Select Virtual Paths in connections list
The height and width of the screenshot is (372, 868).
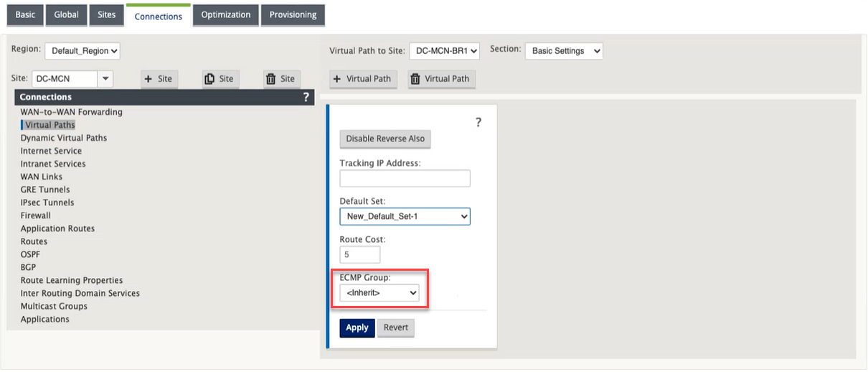50,125
